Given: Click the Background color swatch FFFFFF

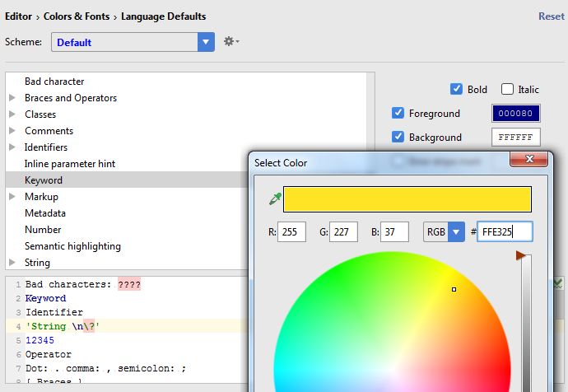Looking at the screenshot, I should [515, 138].
